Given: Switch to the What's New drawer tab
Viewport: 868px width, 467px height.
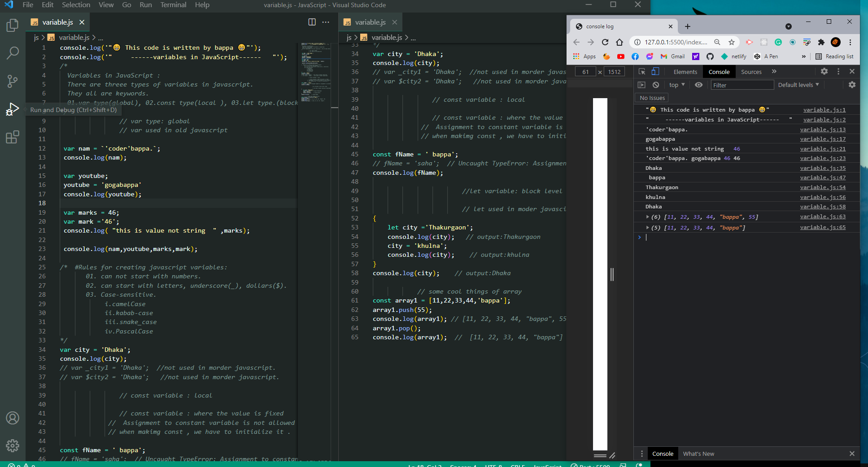Looking at the screenshot, I should pos(698,454).
